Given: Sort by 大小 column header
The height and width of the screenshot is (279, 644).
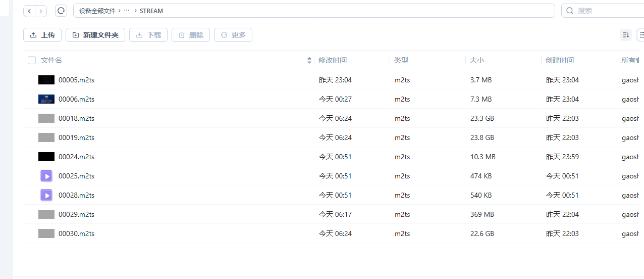Looking at the screenshot, I should coord(477,60).
